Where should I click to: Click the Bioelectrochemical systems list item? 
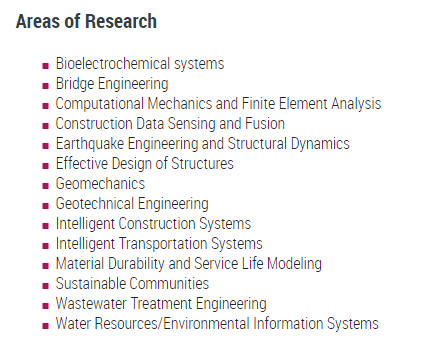point(140,64)
